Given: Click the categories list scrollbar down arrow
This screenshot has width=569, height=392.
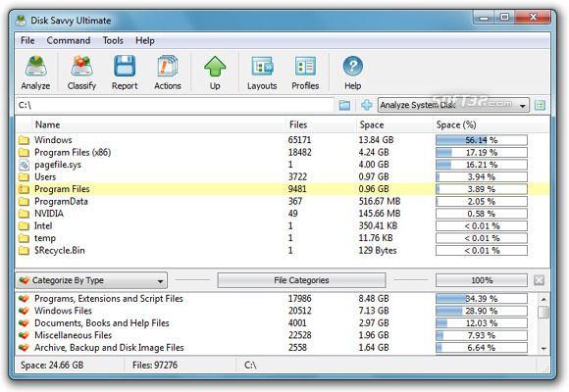Looking at the screenshot, I should (543, 348).
